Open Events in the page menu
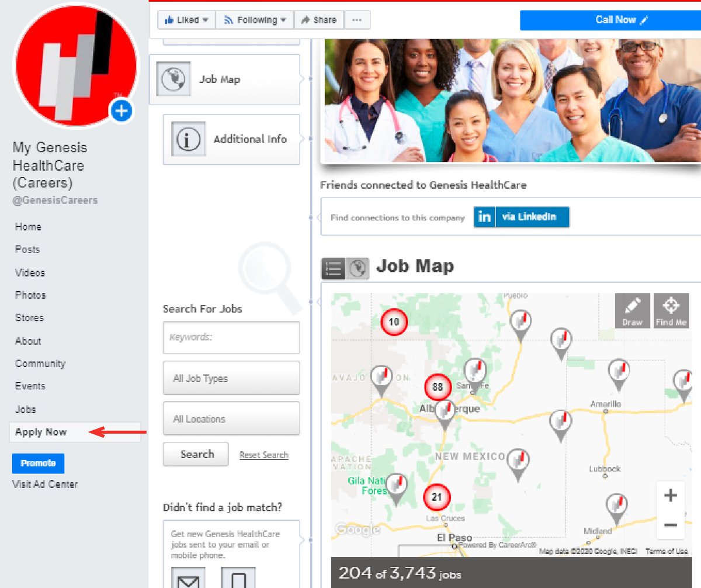The image size is (701, 588). point(30,386)
